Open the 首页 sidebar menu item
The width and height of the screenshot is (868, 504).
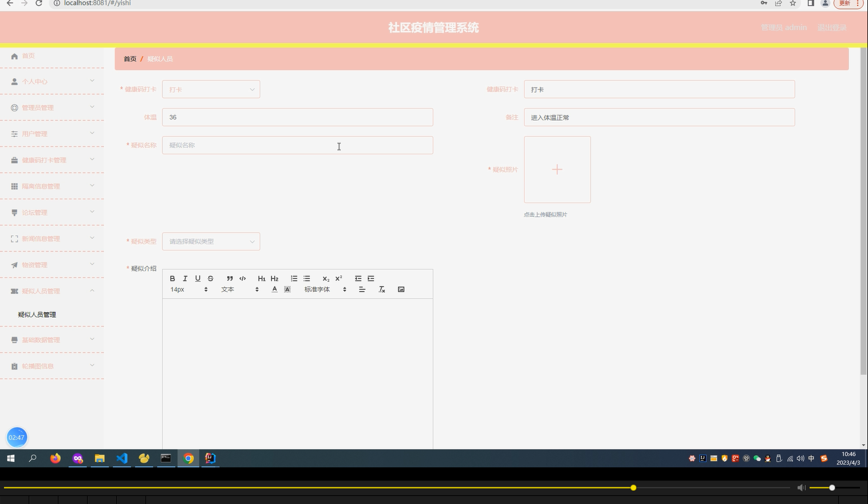click(x=29, y=56)
